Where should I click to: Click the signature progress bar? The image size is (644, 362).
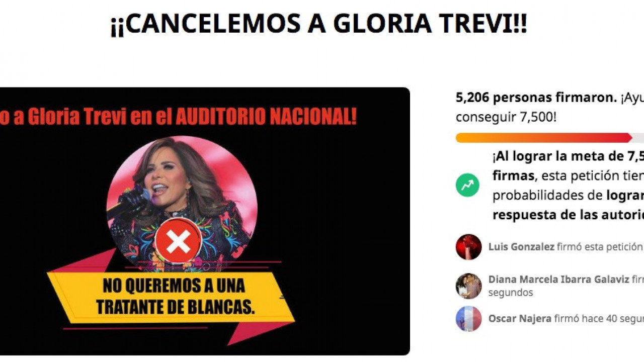550,138
